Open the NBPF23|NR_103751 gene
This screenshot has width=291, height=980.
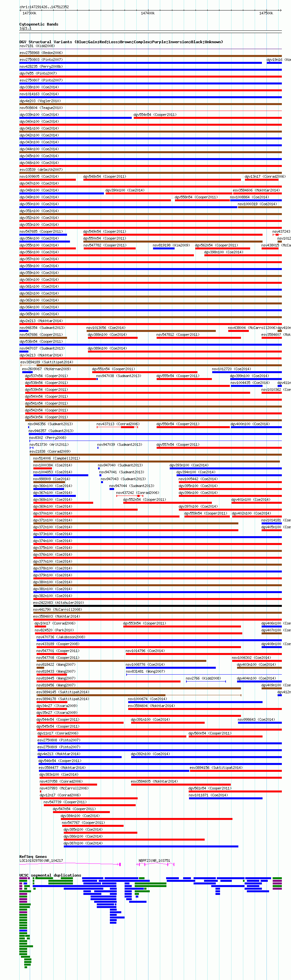pyautogui.click(x=155, y=860)
